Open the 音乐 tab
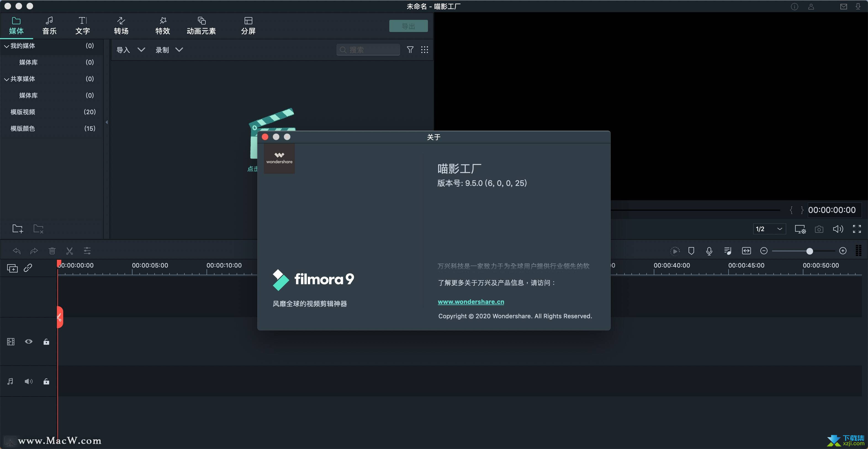 click(49, 26)
